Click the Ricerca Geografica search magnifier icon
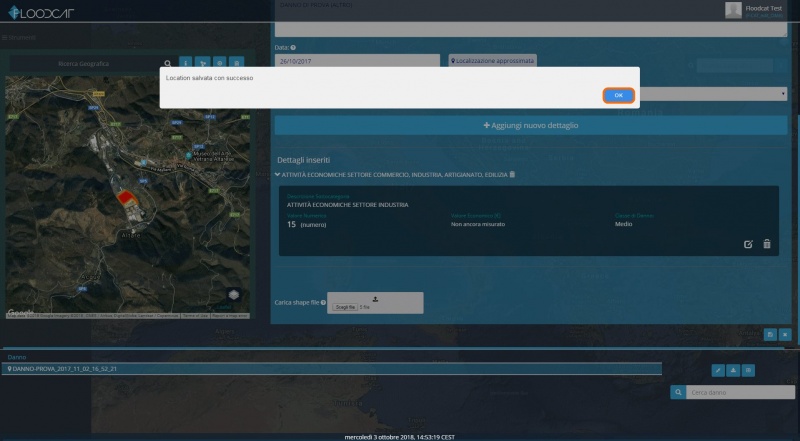Viewport: 800px width, 441px height. [167, 64]
